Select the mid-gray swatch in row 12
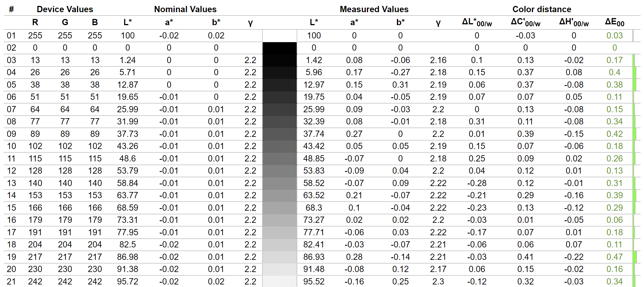 [x=279, y=171]
